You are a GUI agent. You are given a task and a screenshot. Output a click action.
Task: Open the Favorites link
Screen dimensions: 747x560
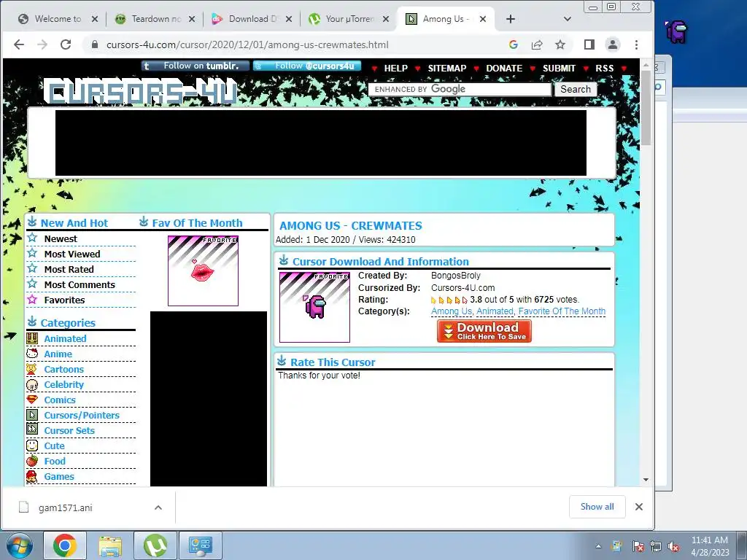[64, 300]
